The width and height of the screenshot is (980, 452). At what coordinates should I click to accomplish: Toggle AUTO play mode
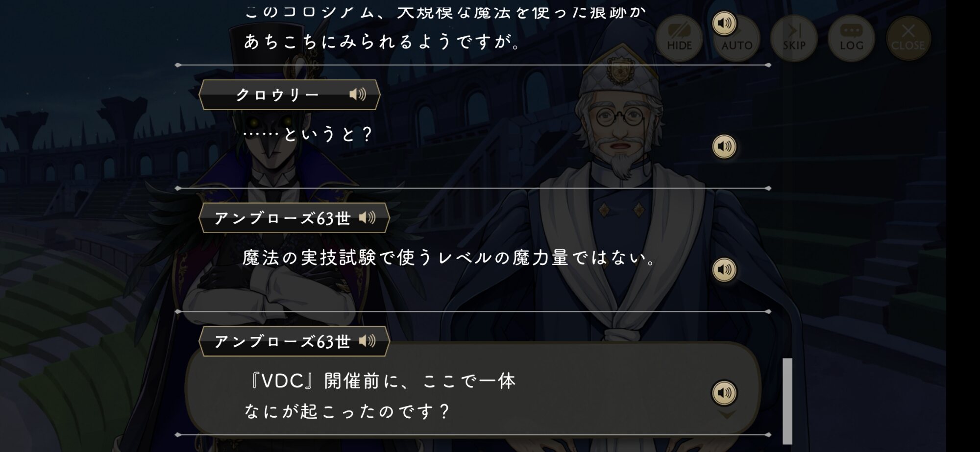click(x=737, y=38)
